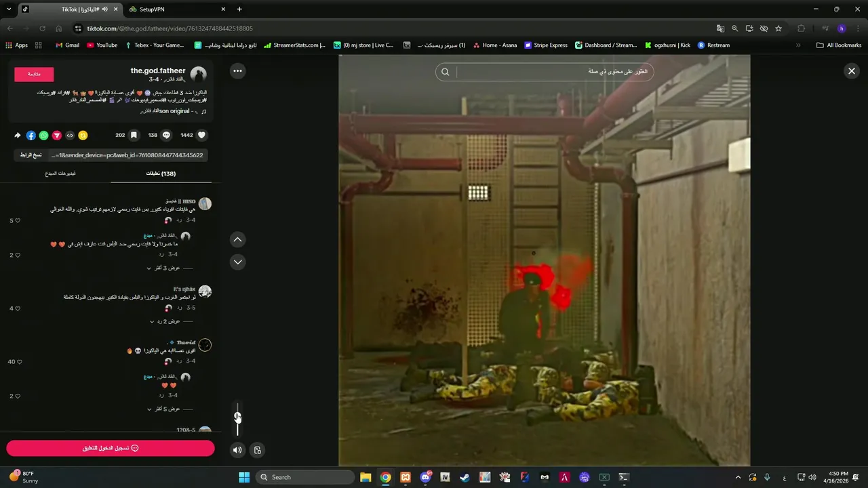Like the video via the heart icon showing 1442

click(201, 135)
